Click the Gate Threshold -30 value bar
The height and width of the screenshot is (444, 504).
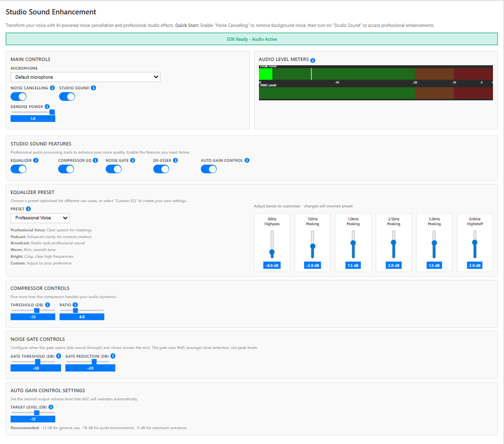[x=36, y=368]
